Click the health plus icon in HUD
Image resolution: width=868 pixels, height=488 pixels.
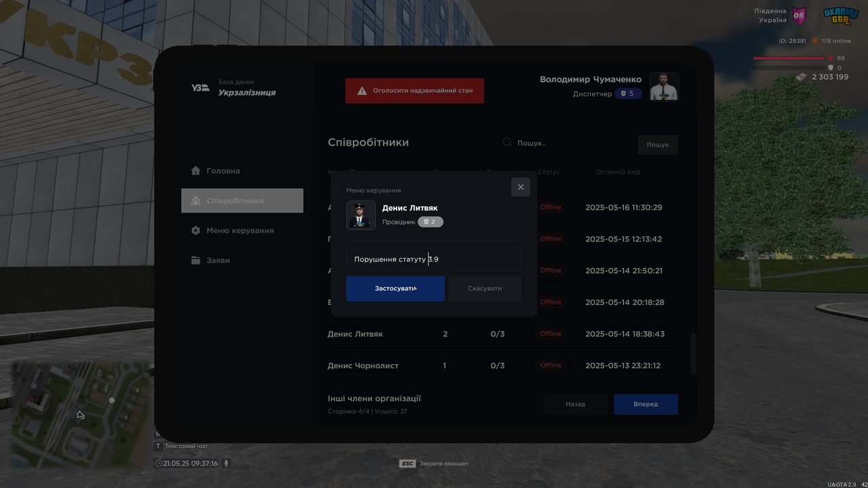coord(830,58)
